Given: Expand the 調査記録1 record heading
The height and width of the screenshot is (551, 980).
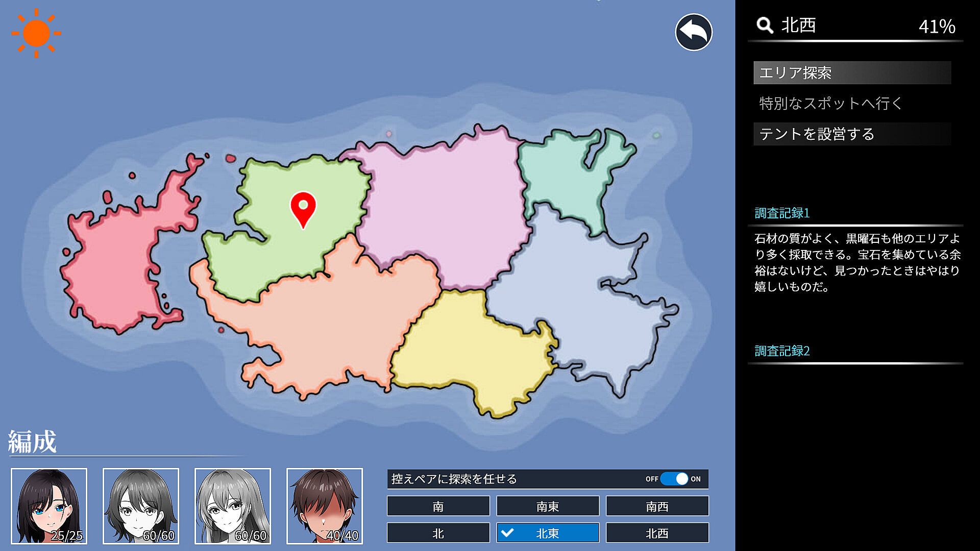Looking at the screenshot, I should click(x=782, y=213).
